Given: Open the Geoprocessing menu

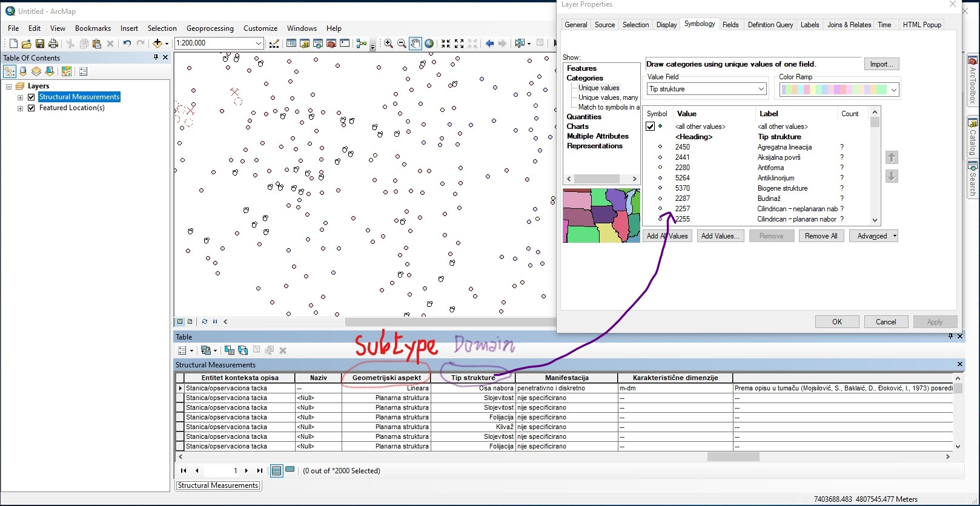Looking at the screenshot, I should coord(210,28).
